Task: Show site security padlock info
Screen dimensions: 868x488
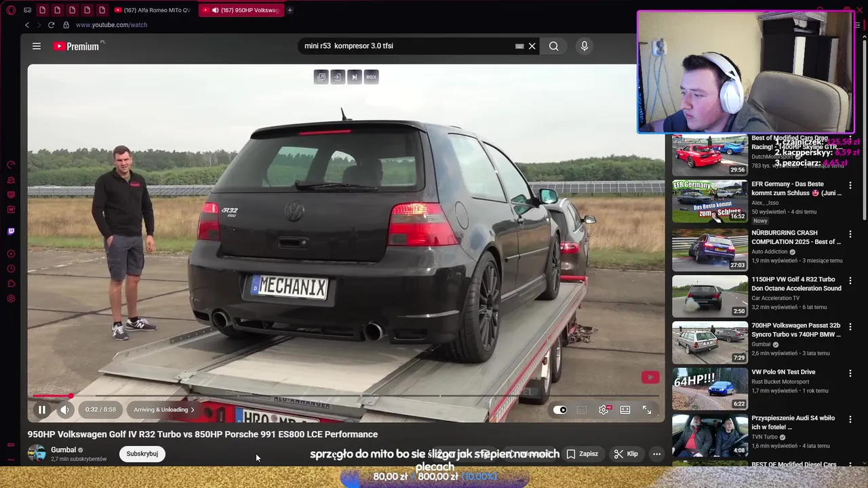Action: (66, 25)
